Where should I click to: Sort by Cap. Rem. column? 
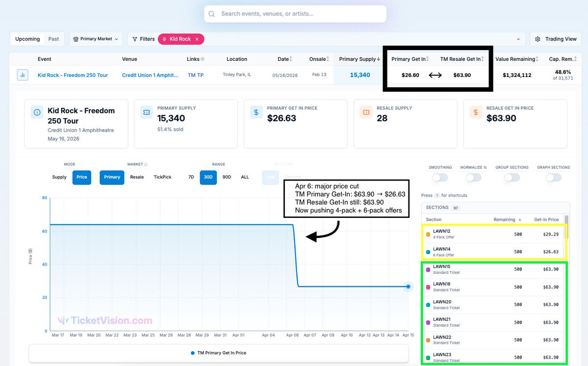coord(563,59)
